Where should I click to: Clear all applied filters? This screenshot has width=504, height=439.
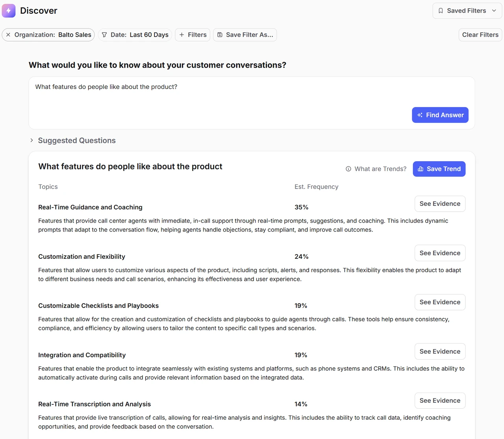[x=480, y=35]
